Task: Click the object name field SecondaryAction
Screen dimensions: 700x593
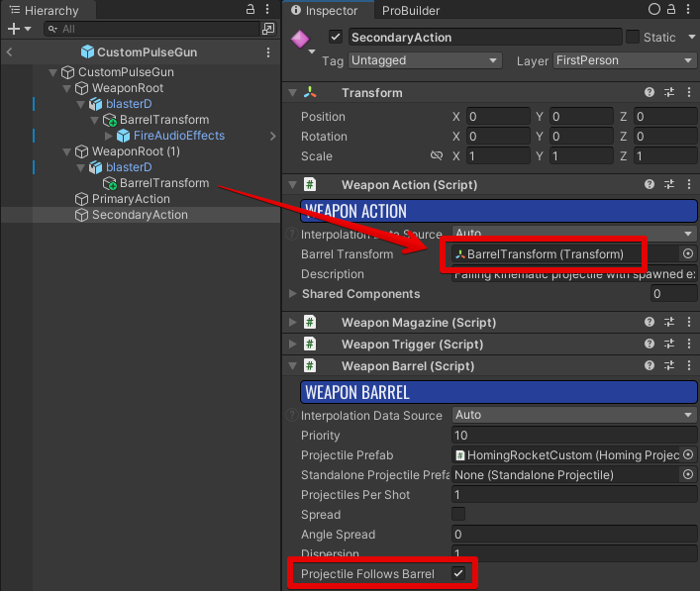Action: [x=485, y=37]
